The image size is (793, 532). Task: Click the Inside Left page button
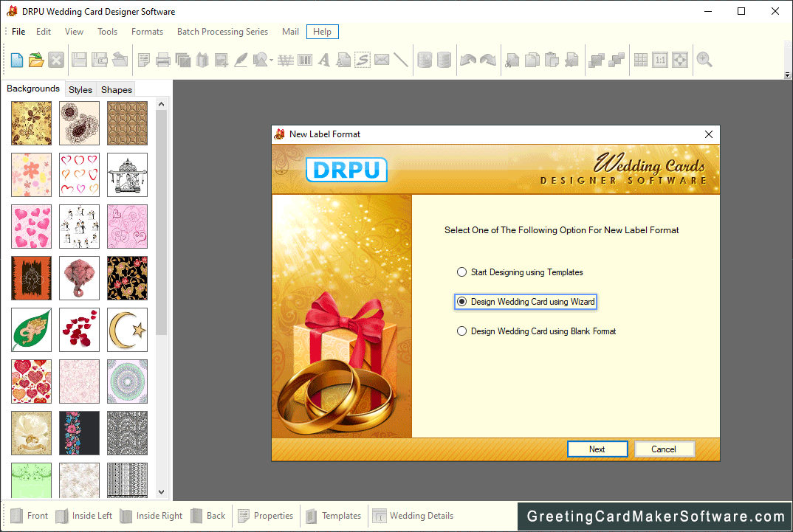tap(83, 516)
